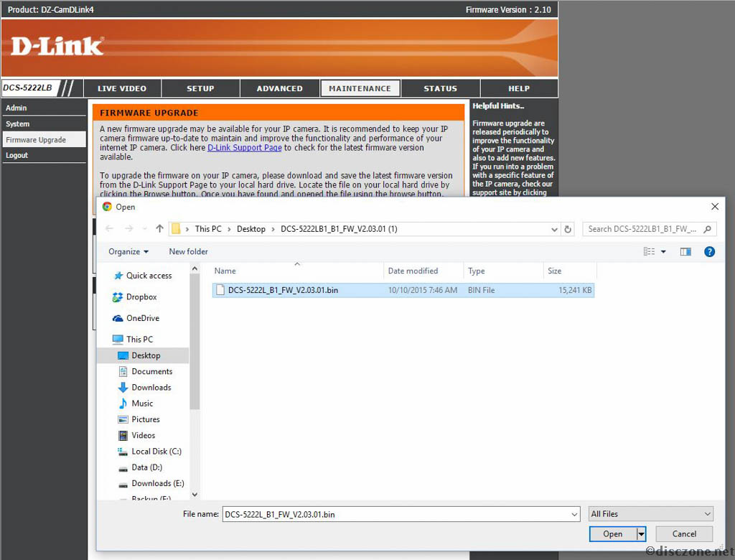
Task: Open the Status tab
Action: click(x=440, y=88)
